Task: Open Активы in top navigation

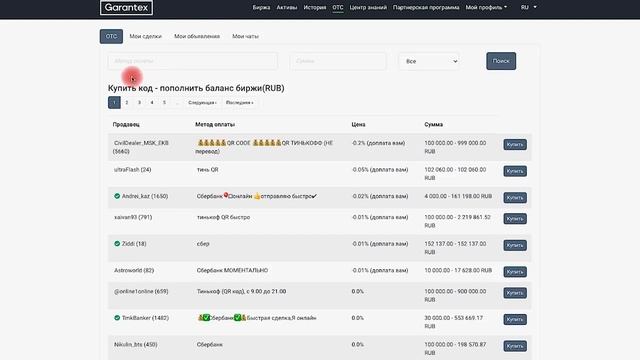Action: coord(287,7)
